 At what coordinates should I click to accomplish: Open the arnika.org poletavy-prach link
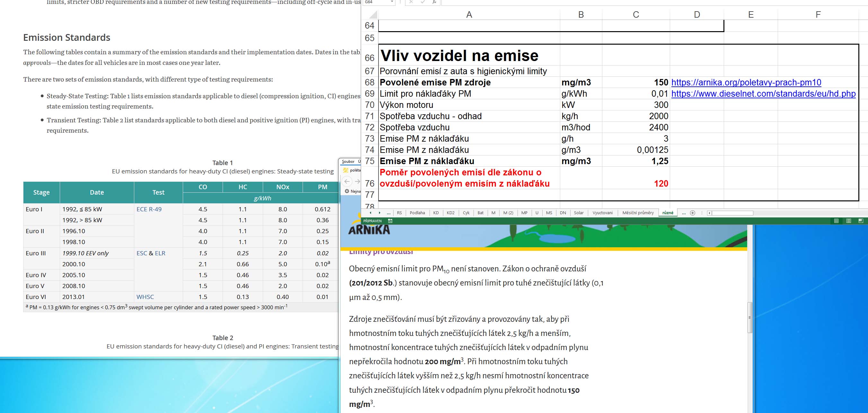746,83
